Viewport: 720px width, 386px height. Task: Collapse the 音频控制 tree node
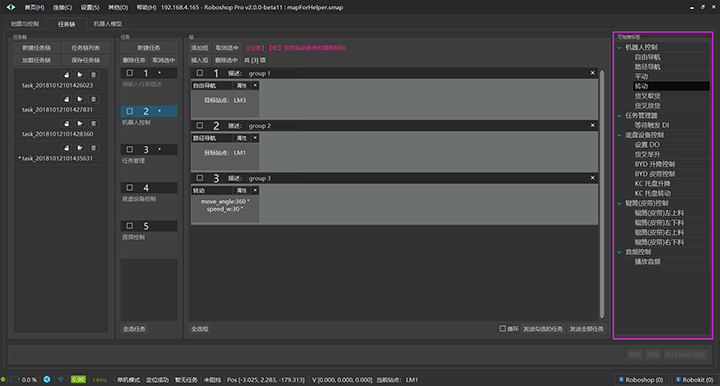coord(619,252)
